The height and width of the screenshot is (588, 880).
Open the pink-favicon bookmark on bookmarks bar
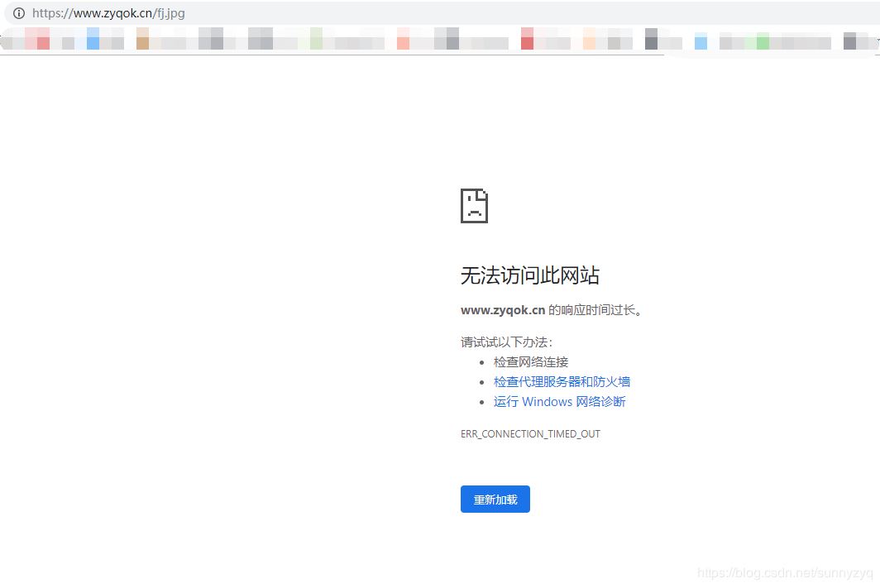point(403,39)
